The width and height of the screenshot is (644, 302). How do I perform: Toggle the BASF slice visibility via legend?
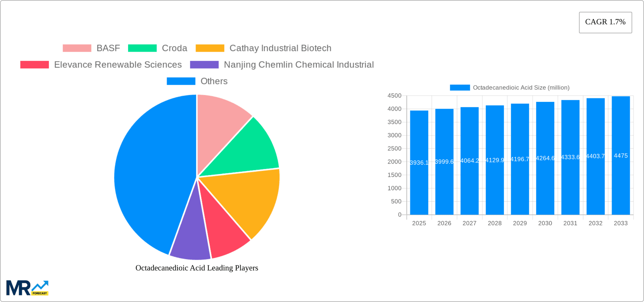108,48
